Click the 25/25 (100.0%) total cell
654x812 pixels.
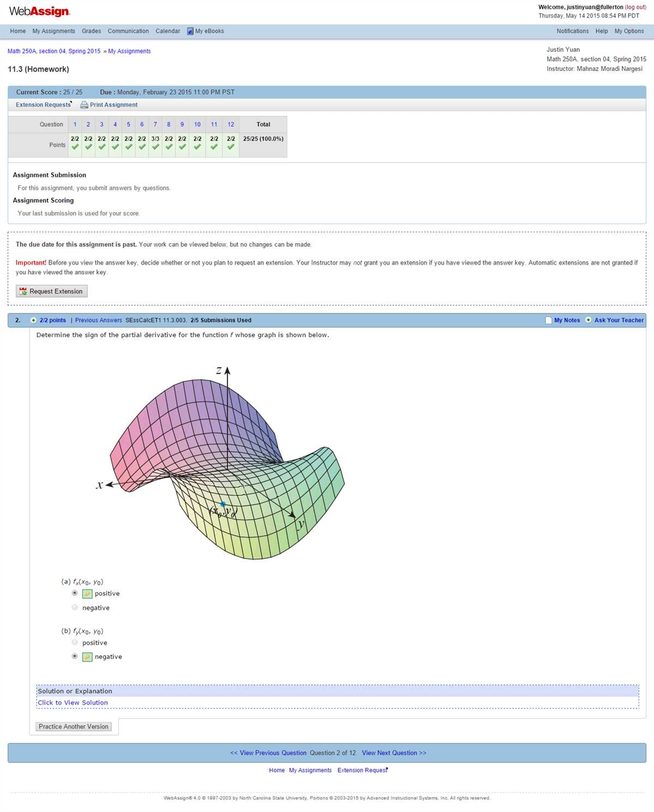[x=263, y=139]
